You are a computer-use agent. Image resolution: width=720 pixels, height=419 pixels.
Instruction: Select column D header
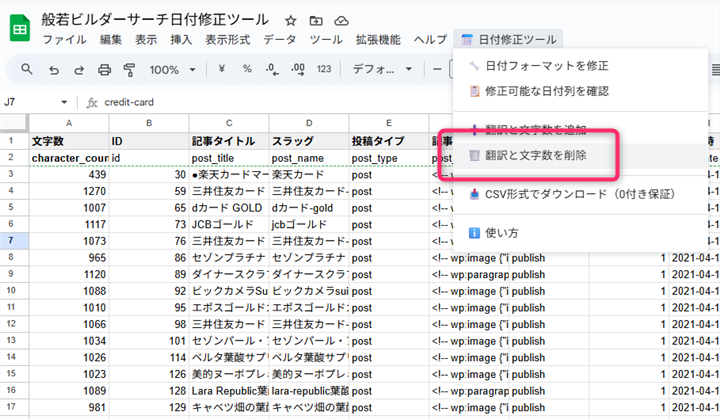tap(309, 123)
